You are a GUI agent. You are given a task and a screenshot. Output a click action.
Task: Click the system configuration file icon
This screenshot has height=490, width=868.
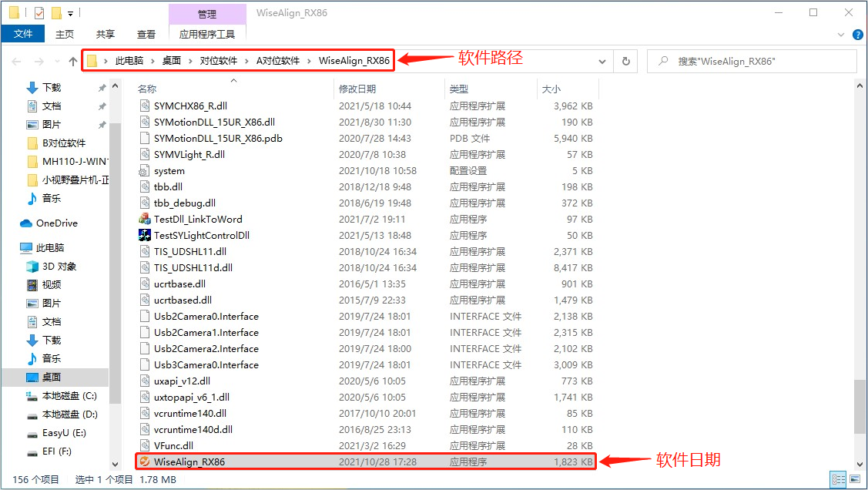[144, 170]
